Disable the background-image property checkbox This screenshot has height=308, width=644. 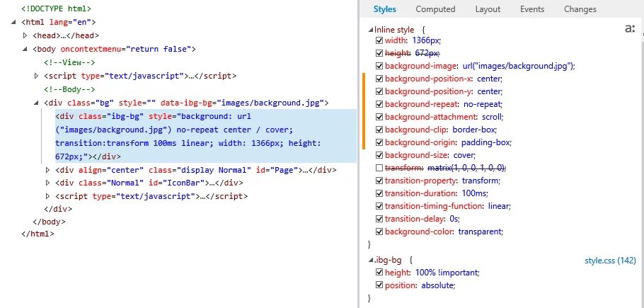(379, 66)
